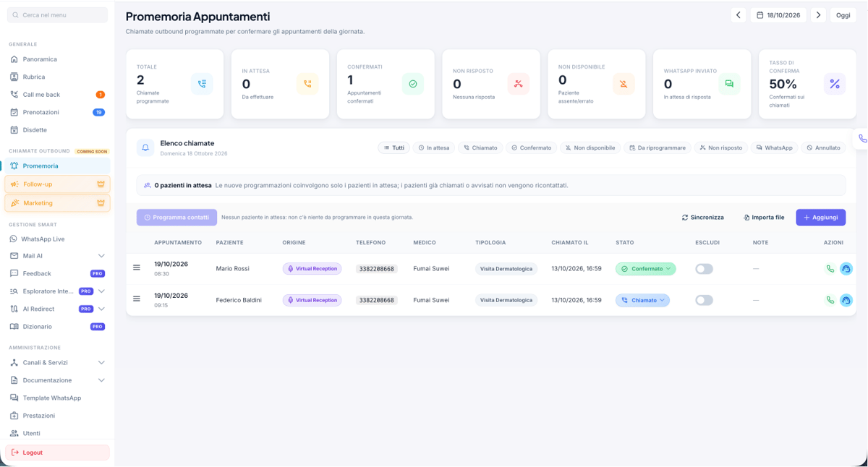The width and height of the screenshot is (868, 467).
Task: Go to previous day with left arrow
Action: pyautogui.click(x=738, y=15)
